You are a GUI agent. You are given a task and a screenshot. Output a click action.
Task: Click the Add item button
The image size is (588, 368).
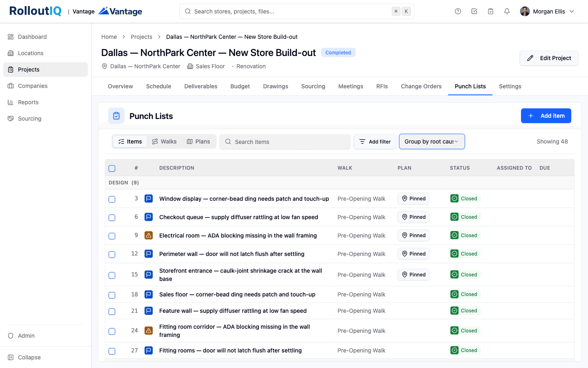pos(546,116)
